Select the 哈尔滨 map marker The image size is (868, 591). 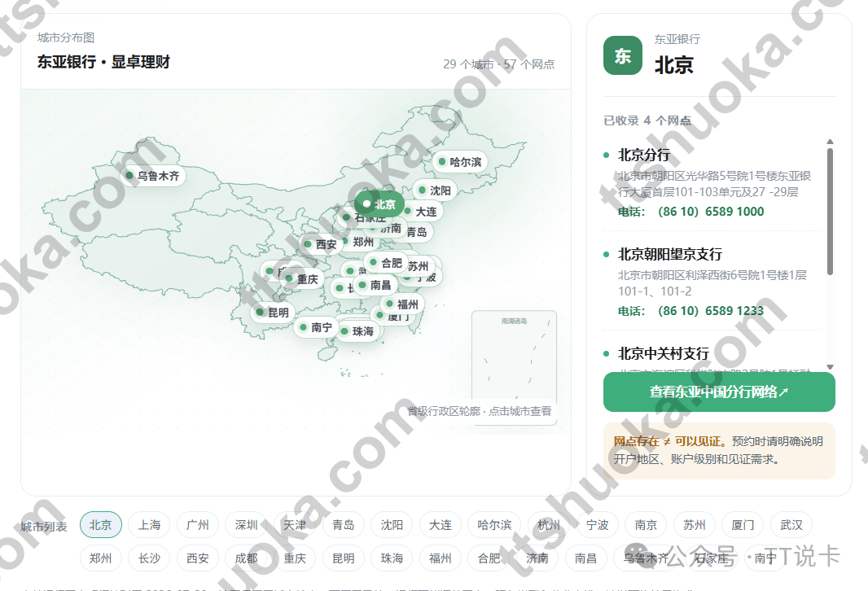459,162
